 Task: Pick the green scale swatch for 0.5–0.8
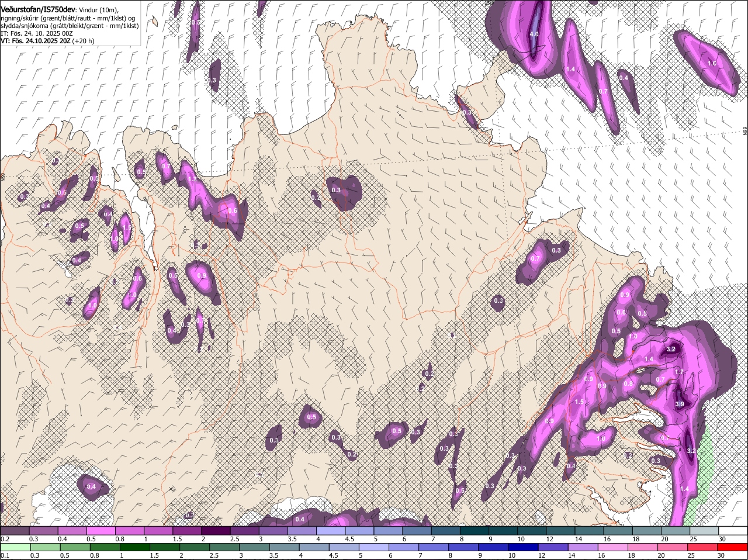click(75, 547)
